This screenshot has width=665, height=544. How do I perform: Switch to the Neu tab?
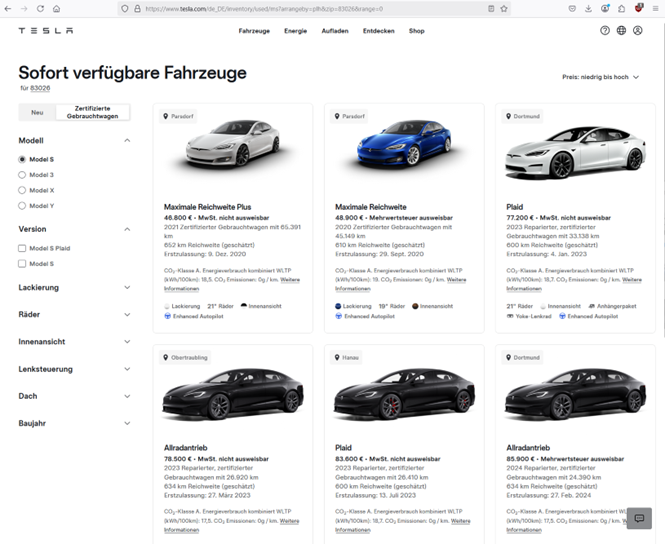tap(37, 112)
